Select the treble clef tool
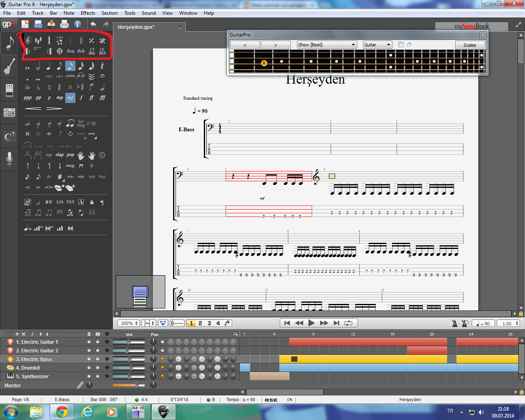 (27, 41)
